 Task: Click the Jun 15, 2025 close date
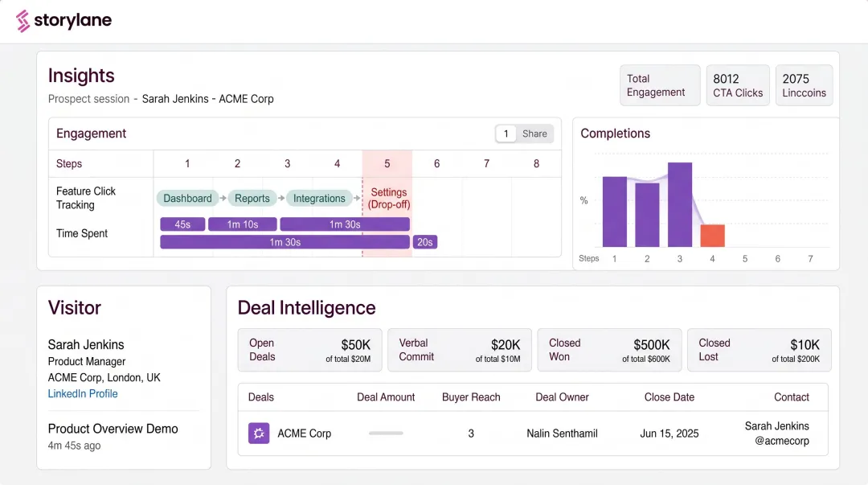coord(669,434)
